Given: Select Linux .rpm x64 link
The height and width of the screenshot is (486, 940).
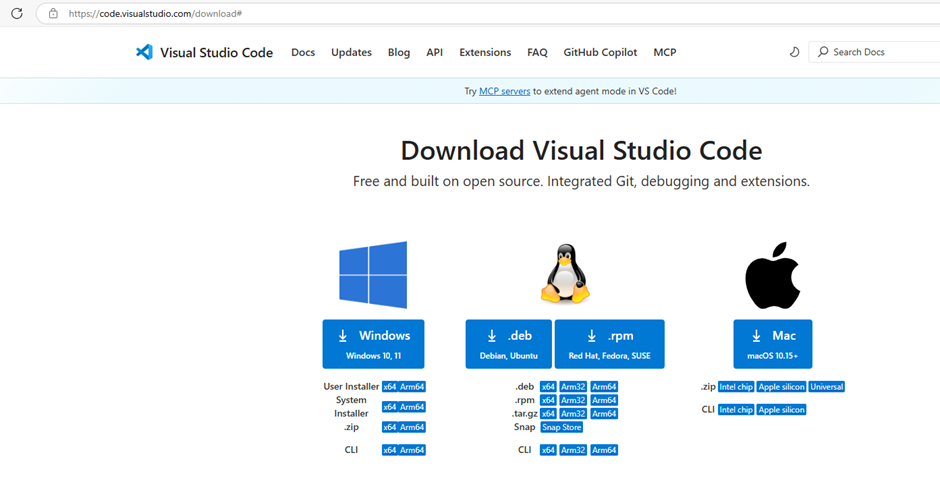Looking at the screenshot, I should pos(548,400).
